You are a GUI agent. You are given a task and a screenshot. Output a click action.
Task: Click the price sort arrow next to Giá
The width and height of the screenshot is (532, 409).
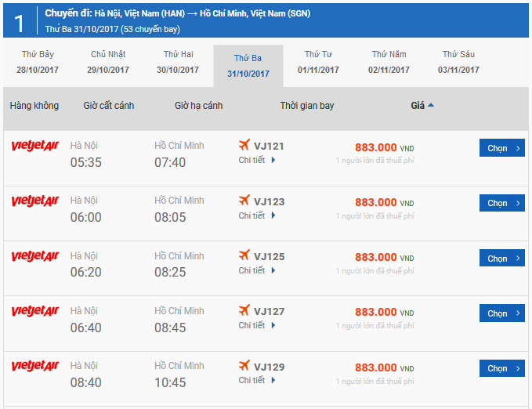click(x=431, y=106)
